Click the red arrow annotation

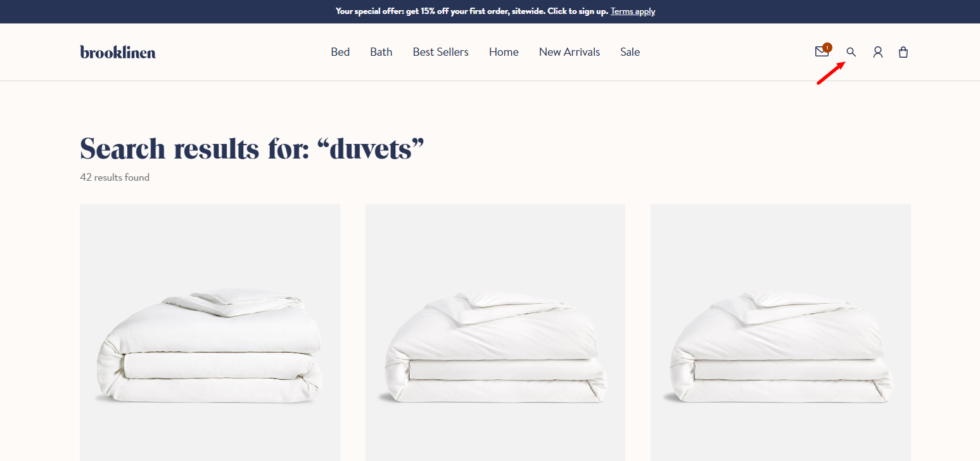click(x=830, y=73)
